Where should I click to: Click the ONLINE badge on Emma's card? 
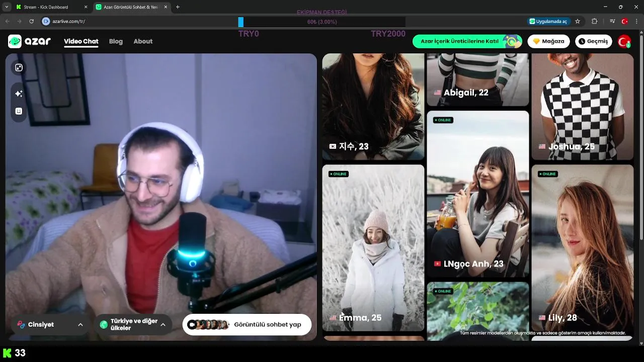(x=338, y=174)
